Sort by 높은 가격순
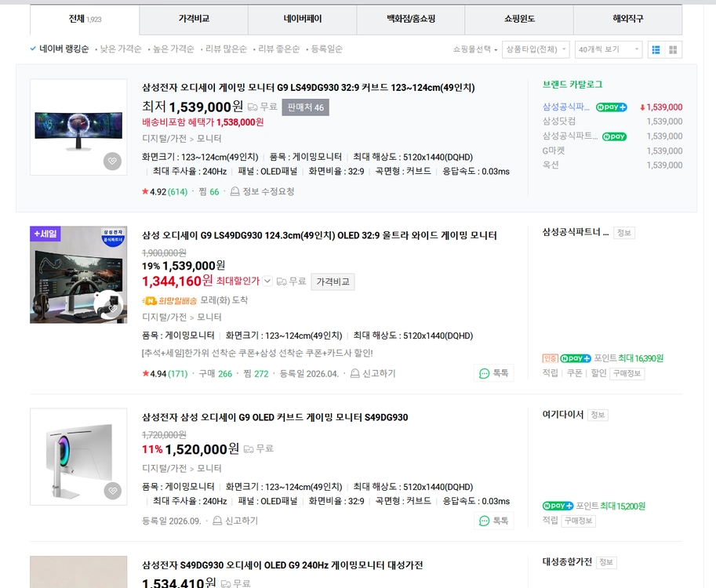This screenshot has height=588, width=716. point(173,49)
